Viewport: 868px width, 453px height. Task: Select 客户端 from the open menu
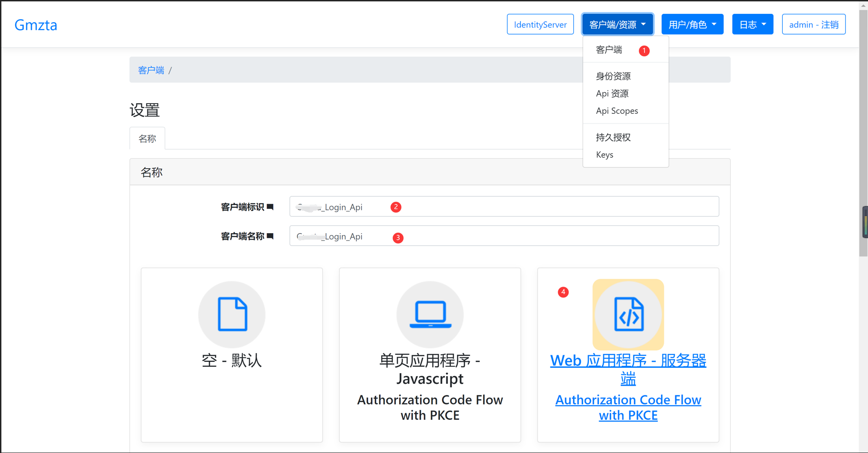[609, 50]
